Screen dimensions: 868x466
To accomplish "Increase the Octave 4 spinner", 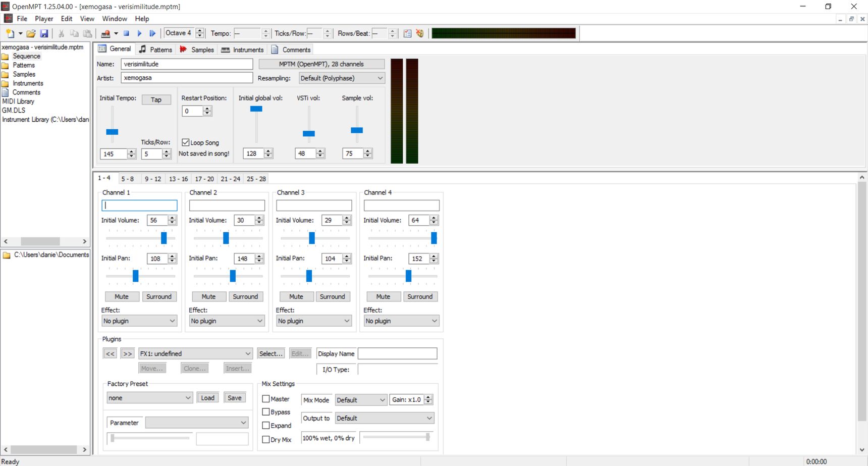I will (x=200, y=30).
